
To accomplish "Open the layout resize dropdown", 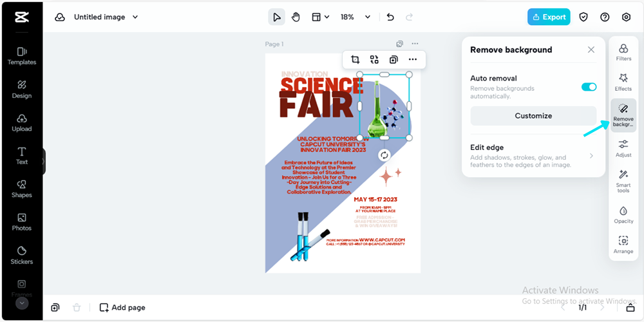I will [320, 17].
